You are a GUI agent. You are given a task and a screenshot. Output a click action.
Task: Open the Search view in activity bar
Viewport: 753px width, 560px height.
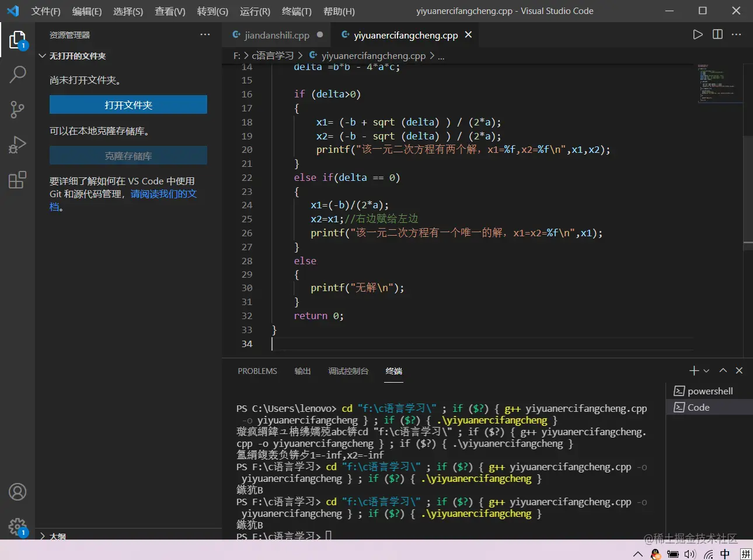click(x=18, y=74)
